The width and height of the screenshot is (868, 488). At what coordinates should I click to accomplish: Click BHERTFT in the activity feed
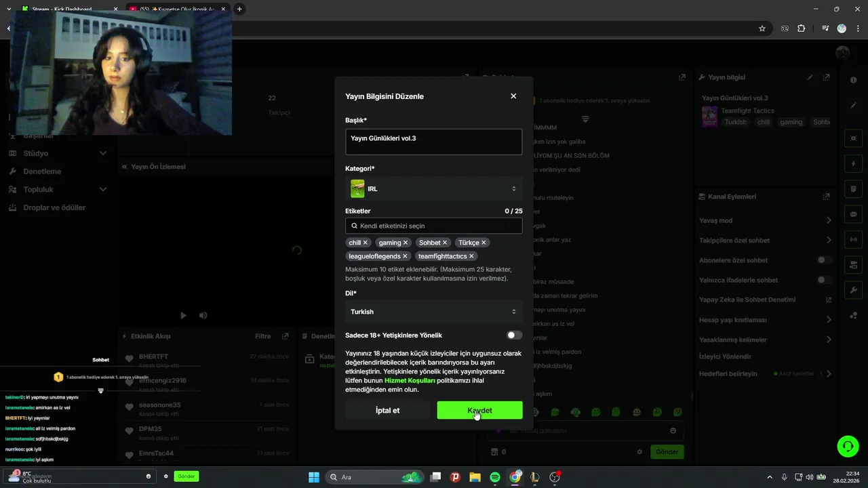(x=153, y=357)
